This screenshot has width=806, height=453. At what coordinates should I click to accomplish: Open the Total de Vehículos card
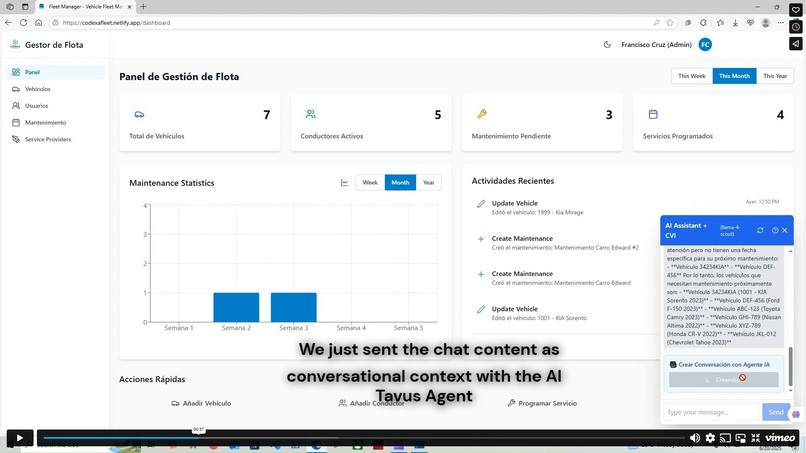[199, 122]
